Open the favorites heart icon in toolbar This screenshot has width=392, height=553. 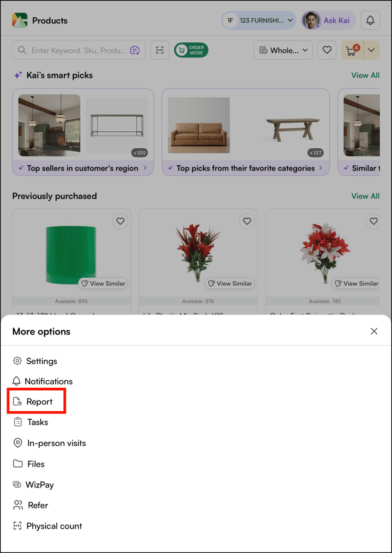click(x=327, y=50)
